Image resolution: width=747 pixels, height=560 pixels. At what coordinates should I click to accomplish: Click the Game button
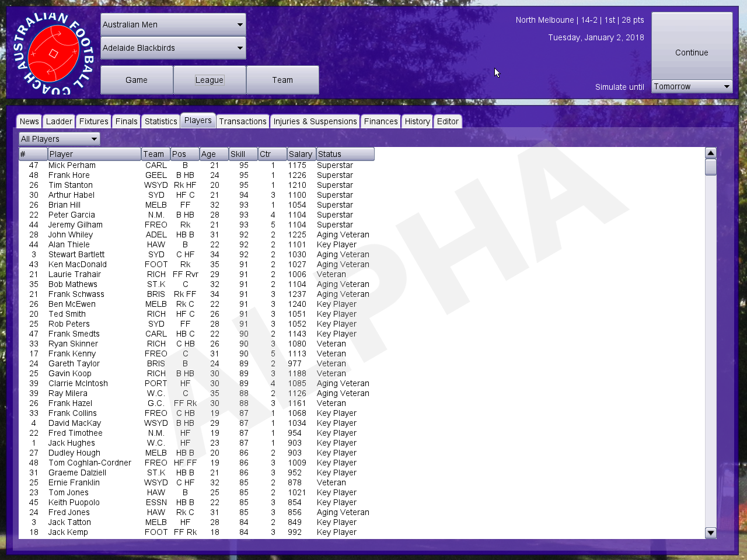pos(137,80)
